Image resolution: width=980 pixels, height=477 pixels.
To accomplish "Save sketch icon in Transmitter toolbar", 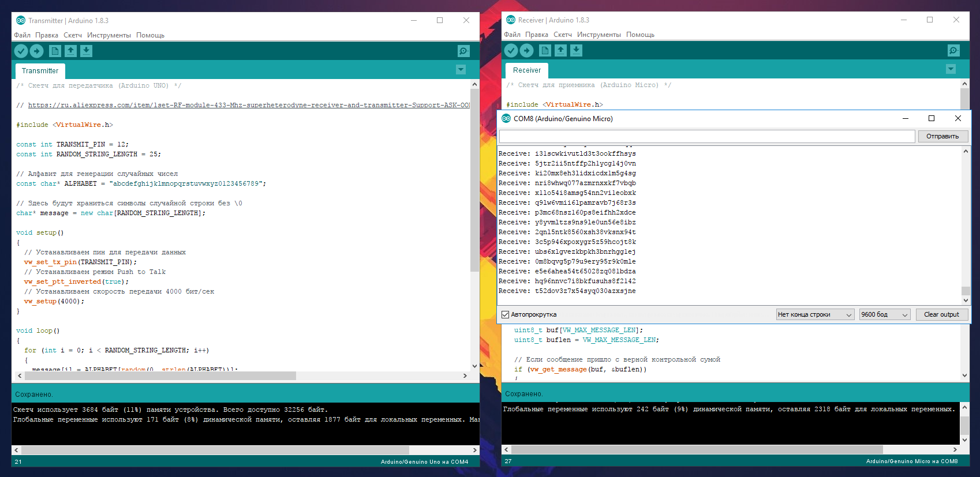I will click(x=86, y=51).
